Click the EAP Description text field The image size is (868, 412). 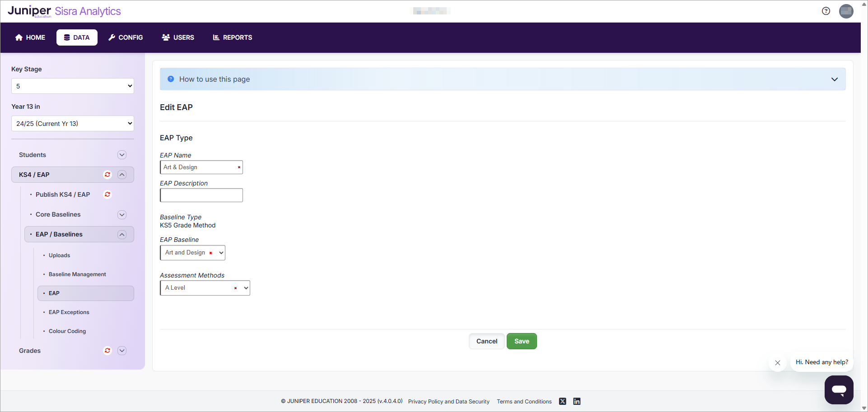click(x=201, y=195)
